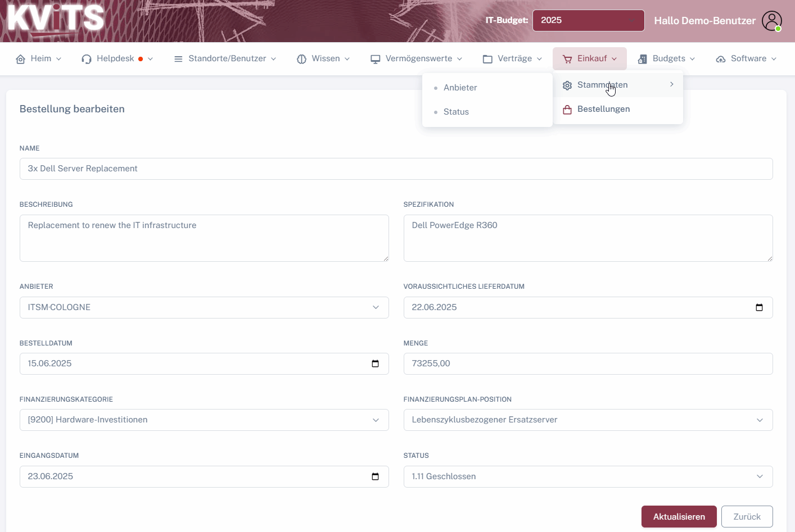The image size is (795, 532).
Task: Open the Standorte/Benutzer menu
Action: (x=225, y=58)
